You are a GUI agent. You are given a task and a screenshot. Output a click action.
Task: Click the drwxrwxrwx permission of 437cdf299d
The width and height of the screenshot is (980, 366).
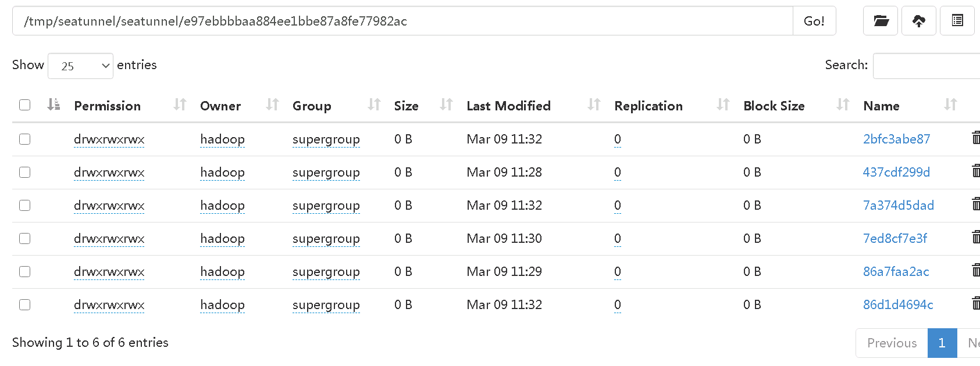coord(109,173)
